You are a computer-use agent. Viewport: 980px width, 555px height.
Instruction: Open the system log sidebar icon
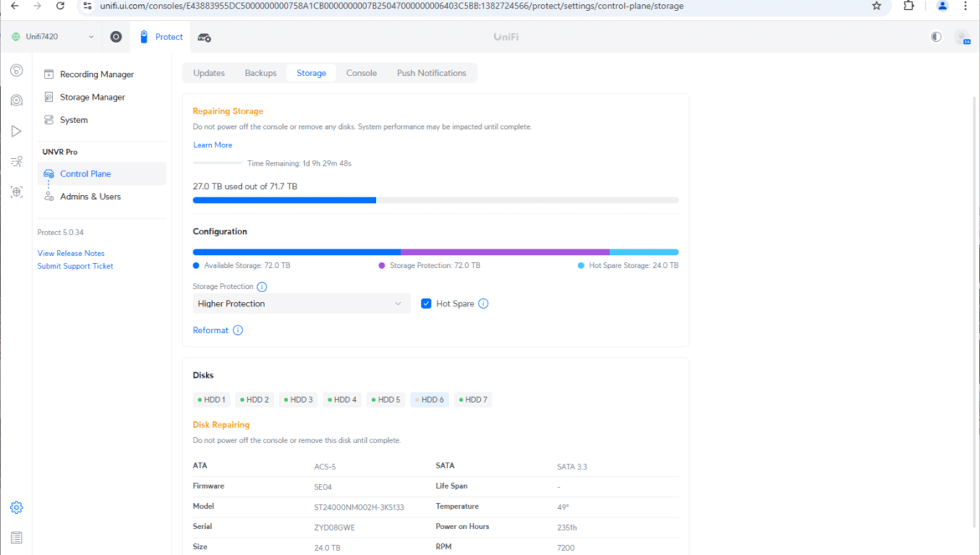pos(17,537)
